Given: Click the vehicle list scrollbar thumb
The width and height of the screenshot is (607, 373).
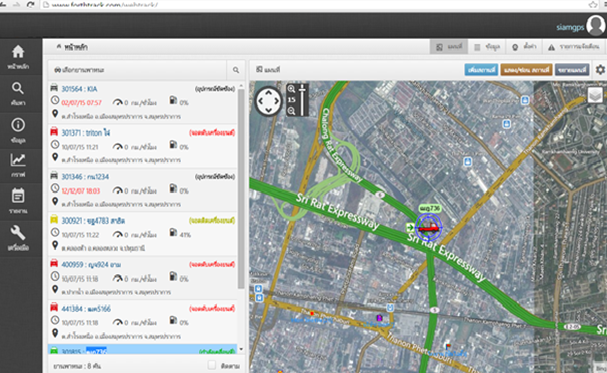Looking at the screenshot, I should (241, 188).
